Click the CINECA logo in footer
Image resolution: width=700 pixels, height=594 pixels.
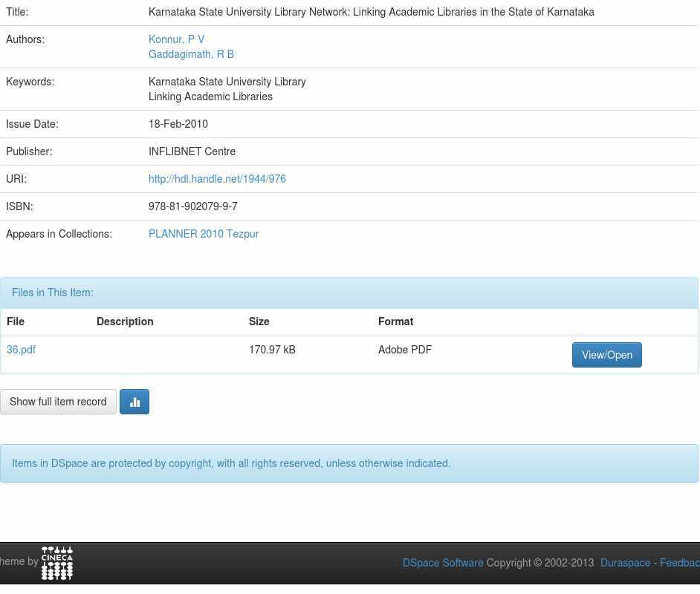[57, 563]
